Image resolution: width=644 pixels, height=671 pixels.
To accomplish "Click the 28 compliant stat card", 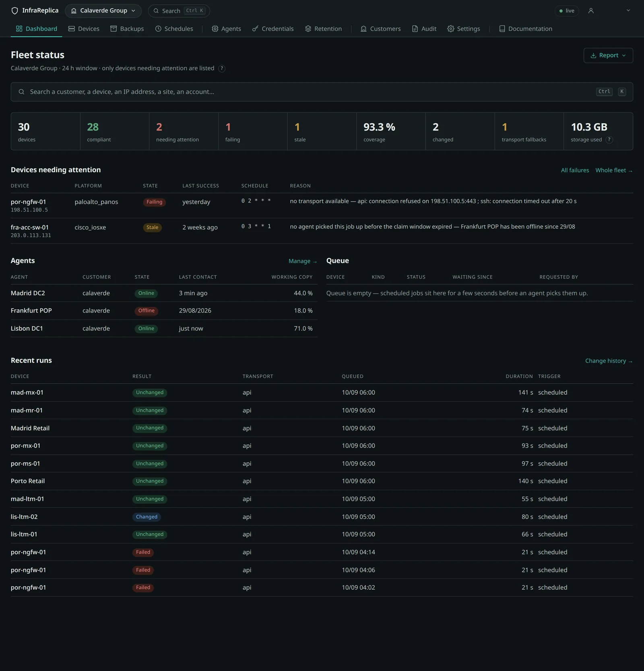I will tap(115, 131).
